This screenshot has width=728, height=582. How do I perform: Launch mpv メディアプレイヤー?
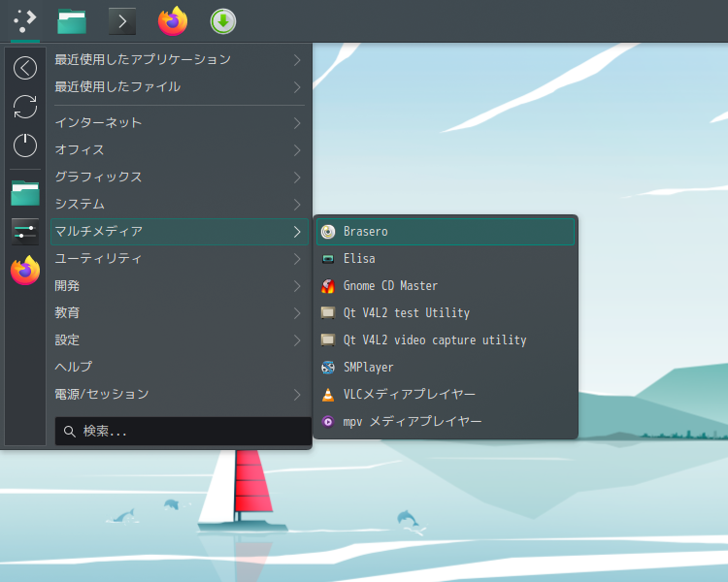pyautogui.click(x=446, y=421)
